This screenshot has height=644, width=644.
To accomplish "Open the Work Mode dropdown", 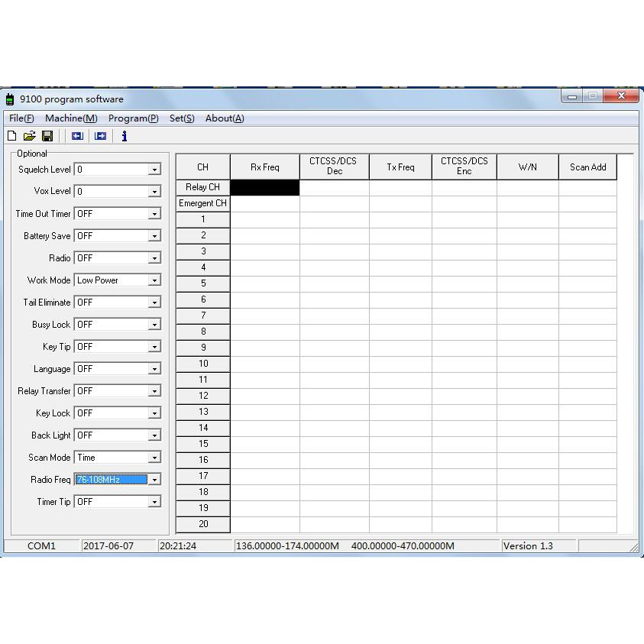I will coord(154,280).
